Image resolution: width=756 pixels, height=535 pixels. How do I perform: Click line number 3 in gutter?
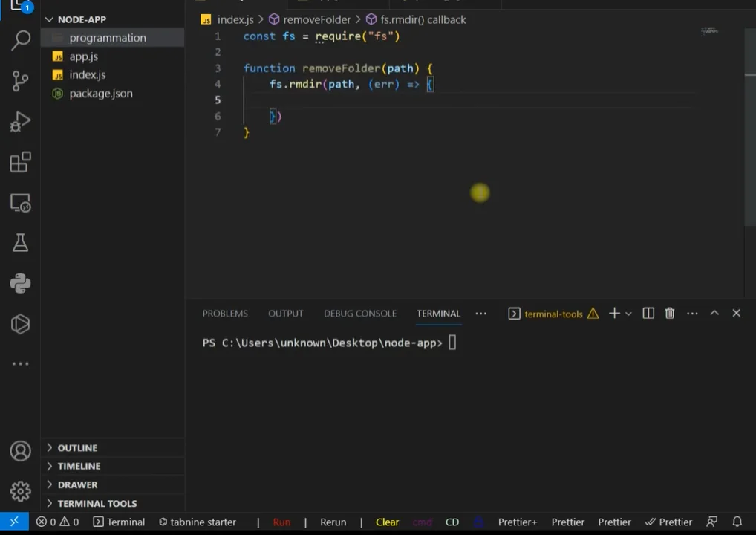218,68
